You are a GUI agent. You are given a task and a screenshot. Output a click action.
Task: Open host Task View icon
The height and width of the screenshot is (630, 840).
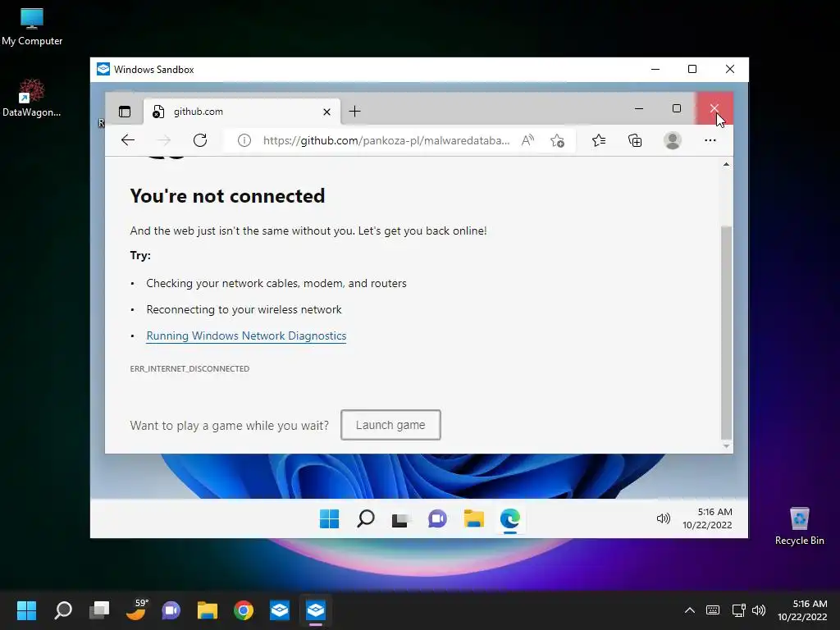click(99, 610)
